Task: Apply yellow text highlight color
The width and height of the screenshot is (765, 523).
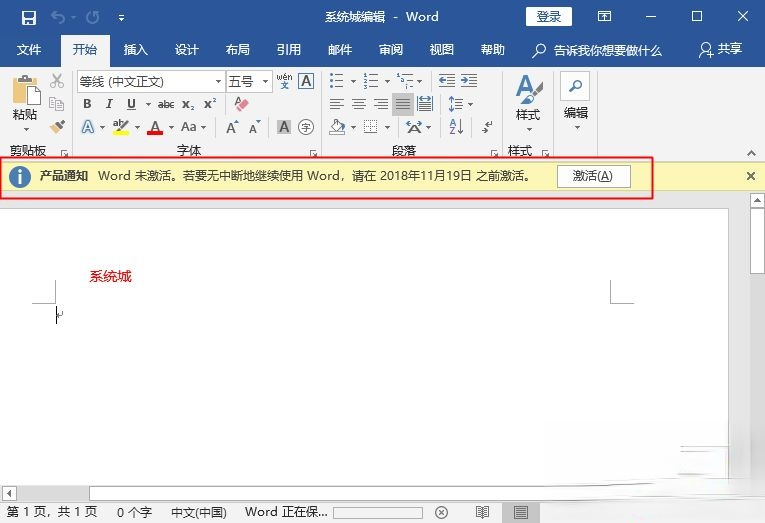Action: [121, 127]
